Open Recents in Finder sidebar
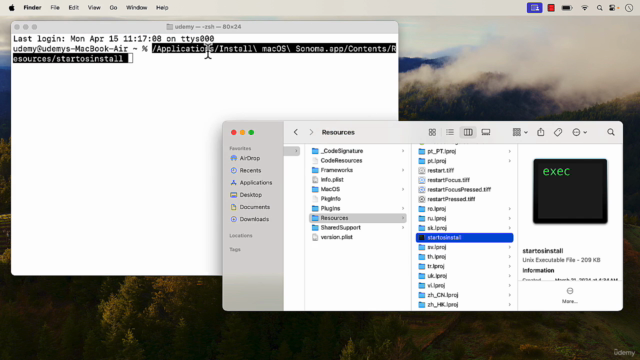 (246, 170)
